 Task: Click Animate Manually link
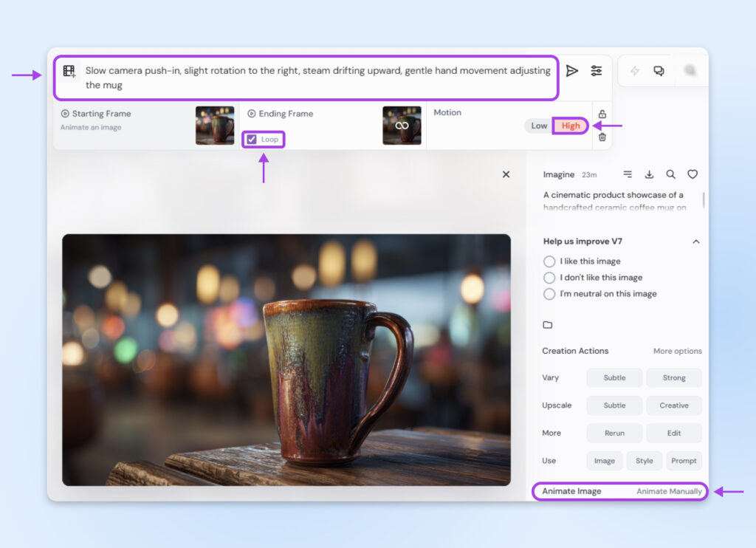[669, 492]
